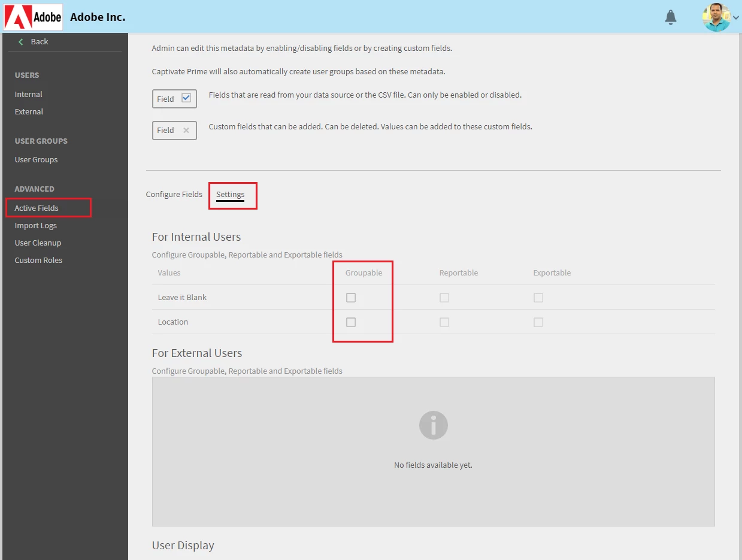Click the 'Location' row label
Image resolution: width=742 pixels, height=560 pixels.
(173, 322)
